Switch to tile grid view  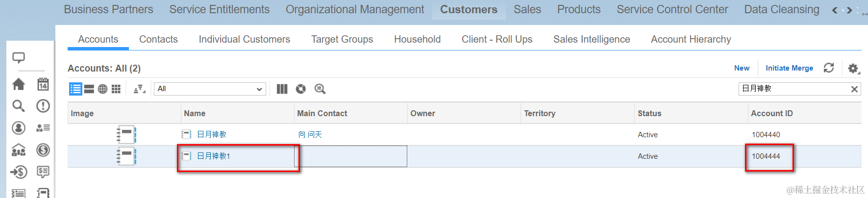tap(116, 89)
